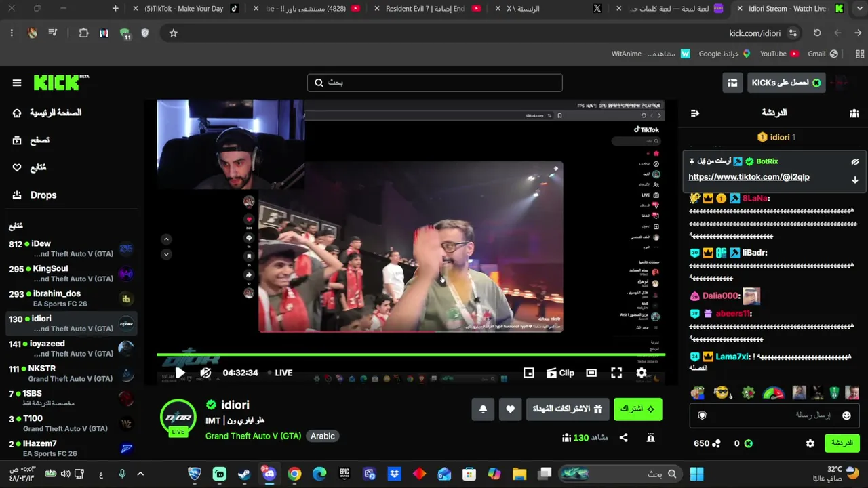This screenshot has width=868, height=488.
Task: Click the Get KICKs button
Action: tap(787, 83)
